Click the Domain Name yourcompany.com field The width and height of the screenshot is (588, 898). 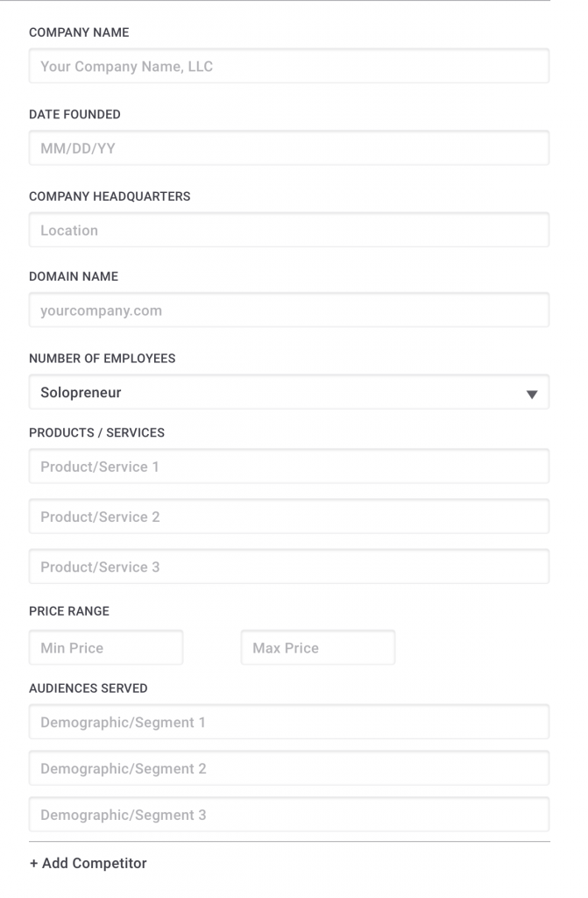click(289, 310)
